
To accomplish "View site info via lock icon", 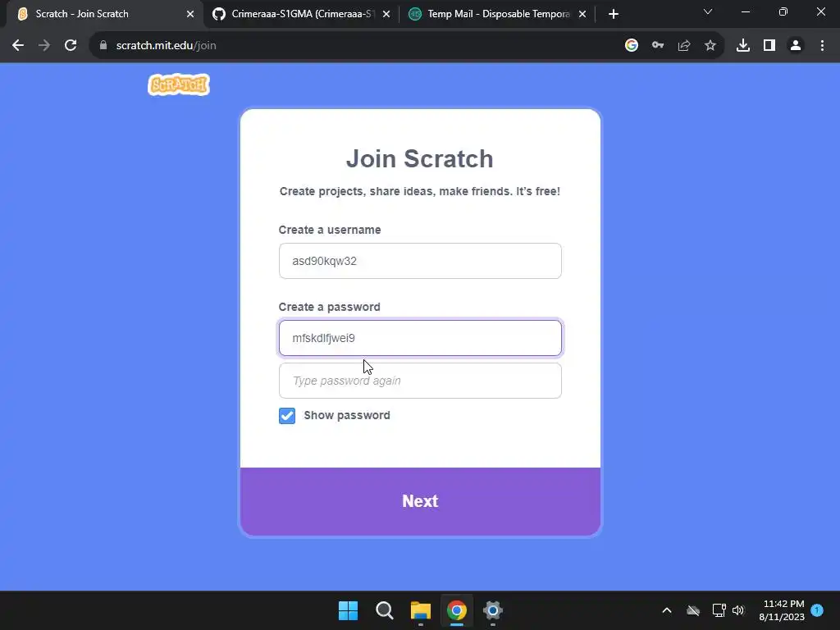I will 103,46.
